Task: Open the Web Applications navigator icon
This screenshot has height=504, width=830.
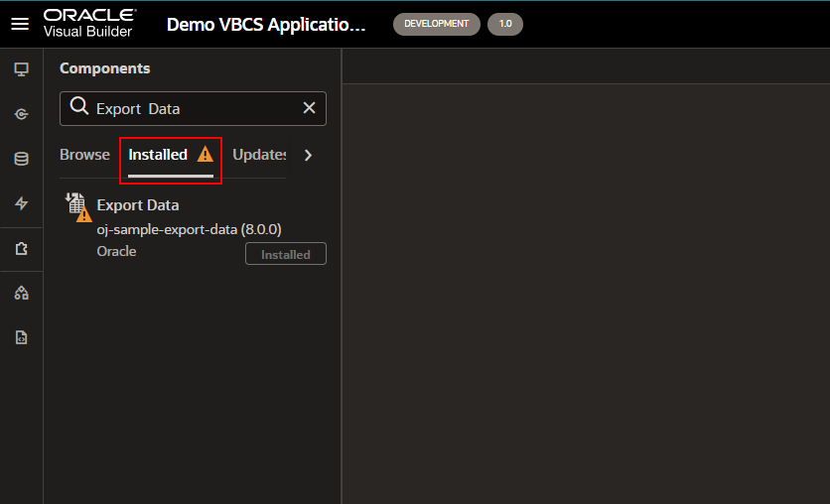Action: point(21,69)
